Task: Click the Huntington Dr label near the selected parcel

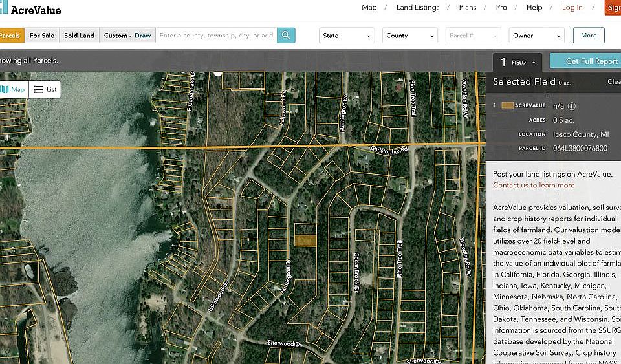Action: pos(286,276)
